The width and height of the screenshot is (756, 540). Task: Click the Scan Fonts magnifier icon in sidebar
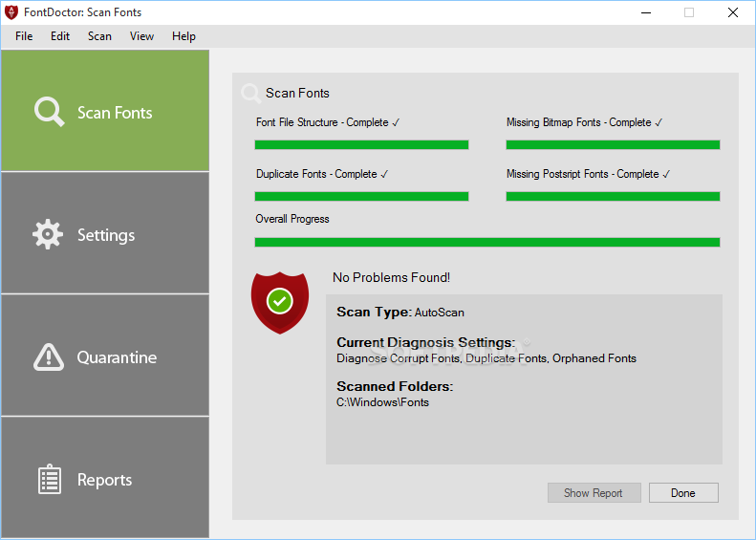49,112
